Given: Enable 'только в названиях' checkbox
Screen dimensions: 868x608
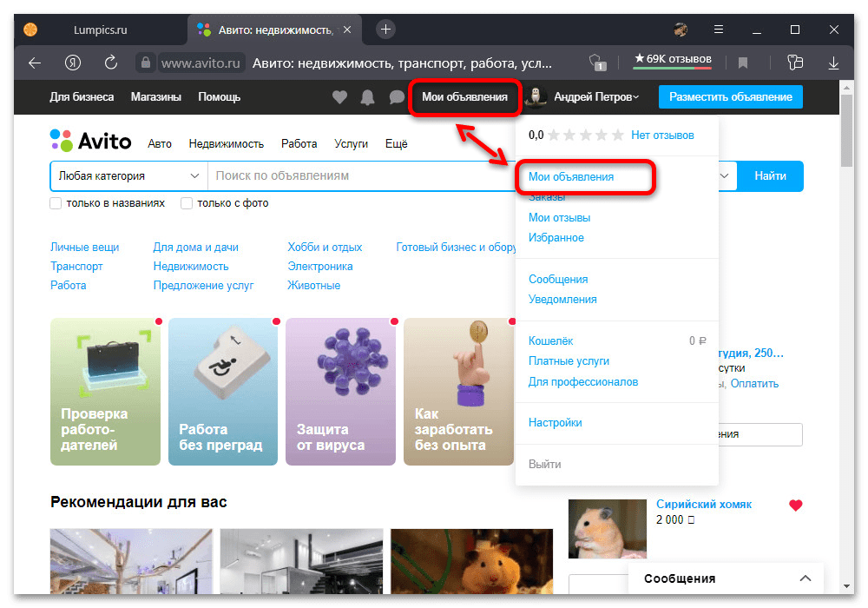Looking at the screenshot, I should click(x=56, y=203).
